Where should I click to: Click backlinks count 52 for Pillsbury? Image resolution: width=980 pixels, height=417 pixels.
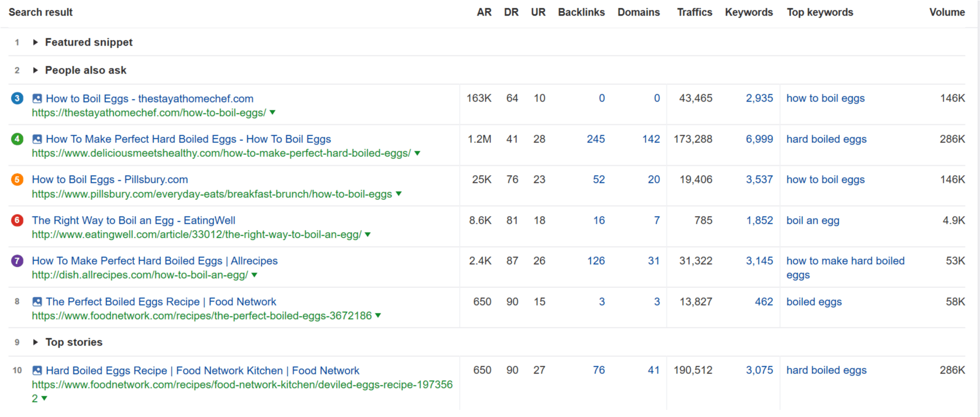point(599,179)
